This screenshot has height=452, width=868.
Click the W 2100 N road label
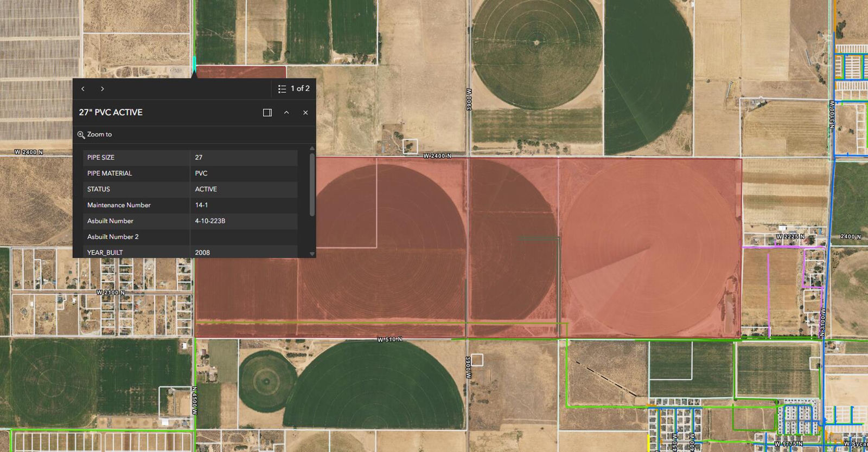click(111, 293)
